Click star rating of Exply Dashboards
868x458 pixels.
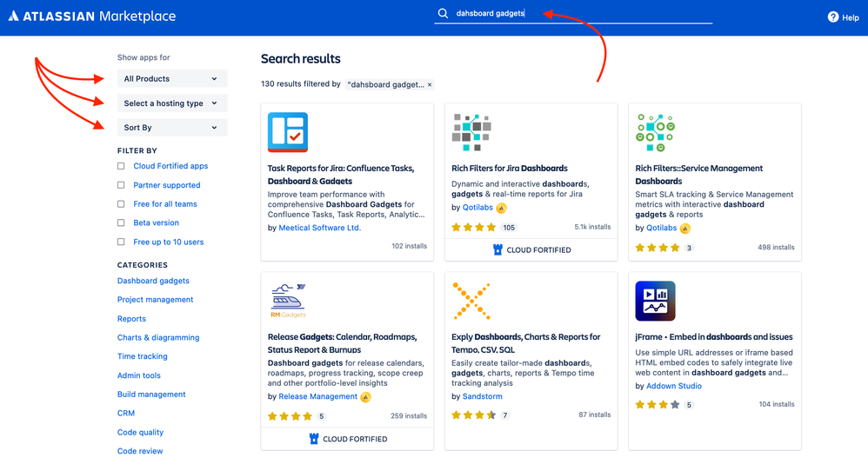[x=473, y=415]
